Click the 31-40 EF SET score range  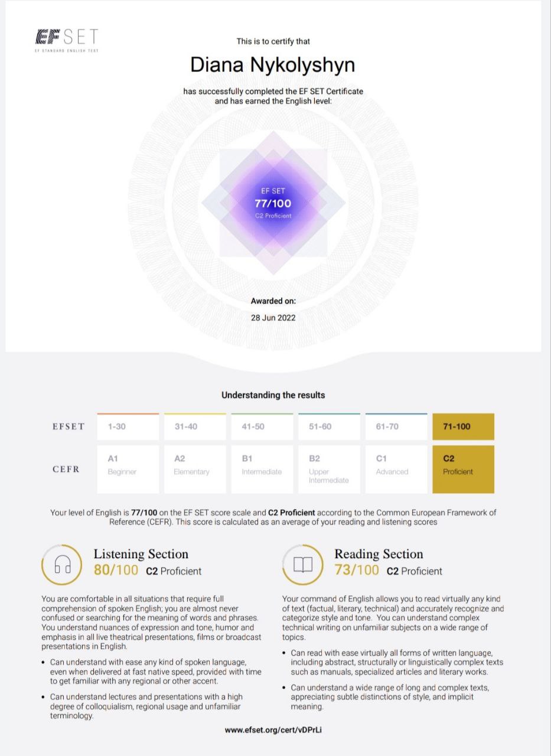pyautogui.click(x=195, y=426)
